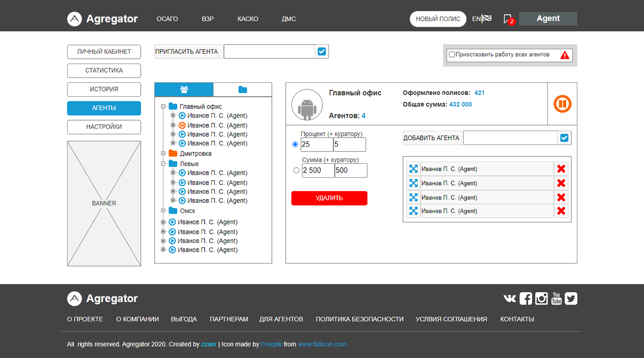644x358 pixels.
Task: Switch language using the EN flag
Action: coord(482,19)
